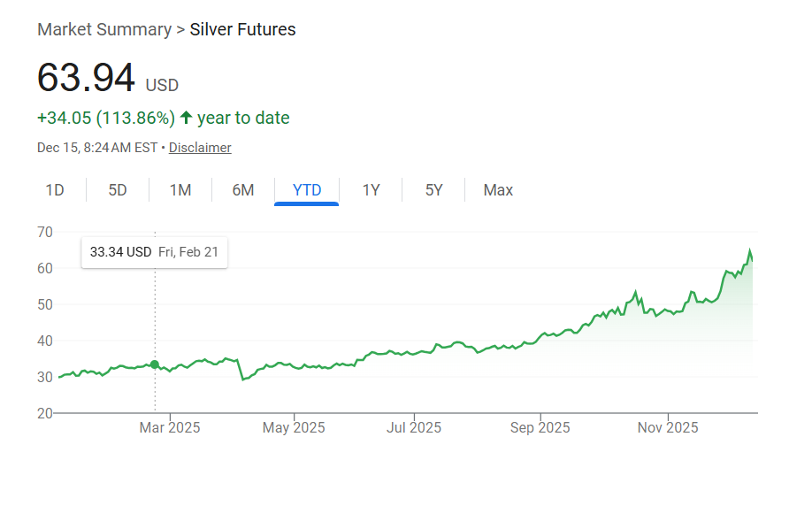Open the 1M chart period

click(x=180, y=189)
